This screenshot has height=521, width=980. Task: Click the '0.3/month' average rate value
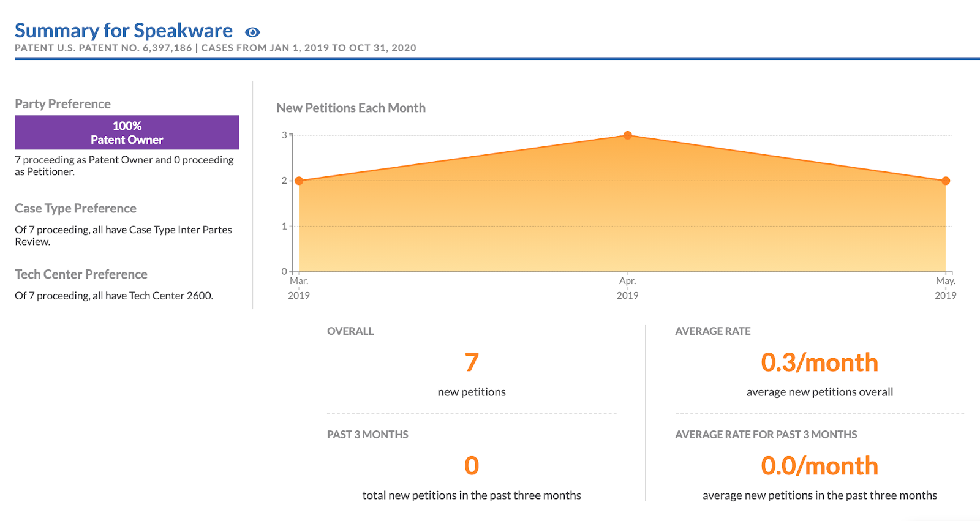pos(820,362)
